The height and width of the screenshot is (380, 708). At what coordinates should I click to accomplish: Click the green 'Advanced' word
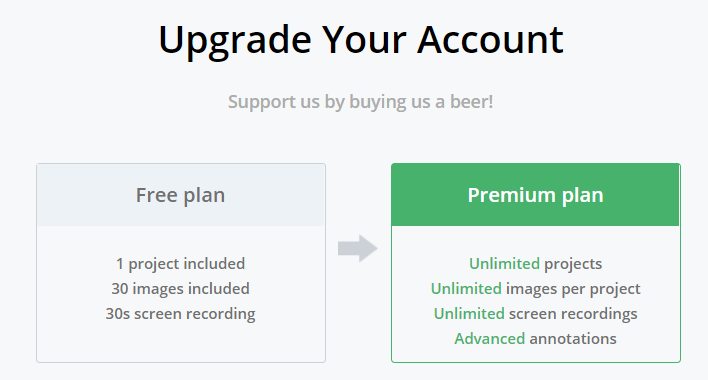(x=489, y=338)
